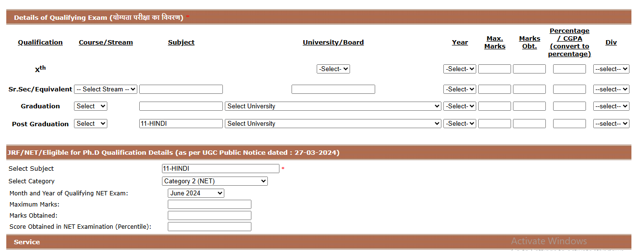Select Xth passing Year dropdown
644x251 pixels.
pyautogui.click(x=459, y=69)
